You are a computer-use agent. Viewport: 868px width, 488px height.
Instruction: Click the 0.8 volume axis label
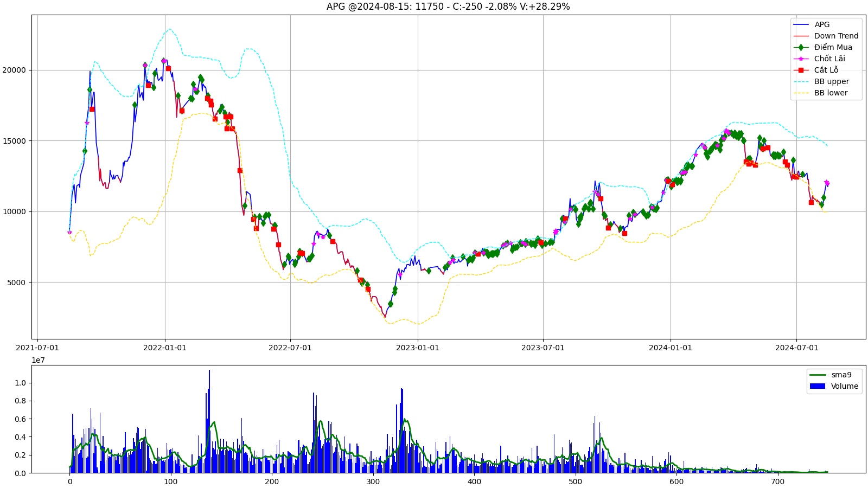point(20,401)
